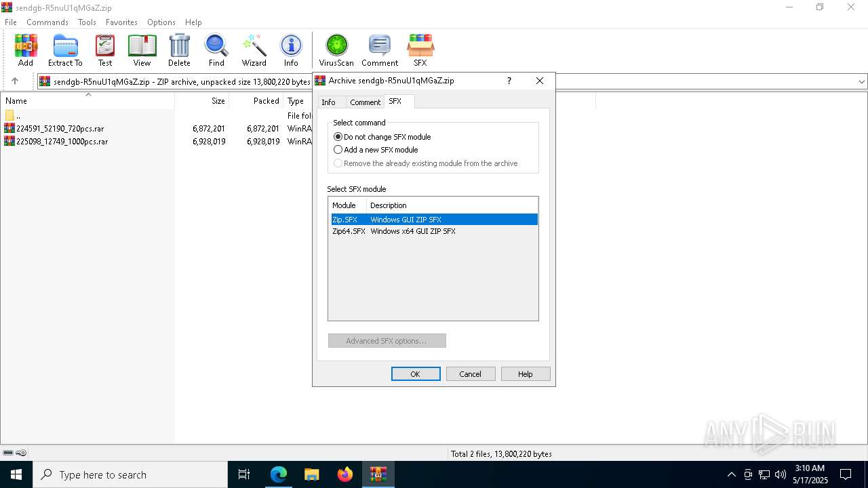This screenshot has height=488, width=868.
Task: Go up one folder level arrow
Action: coord(15,81)
